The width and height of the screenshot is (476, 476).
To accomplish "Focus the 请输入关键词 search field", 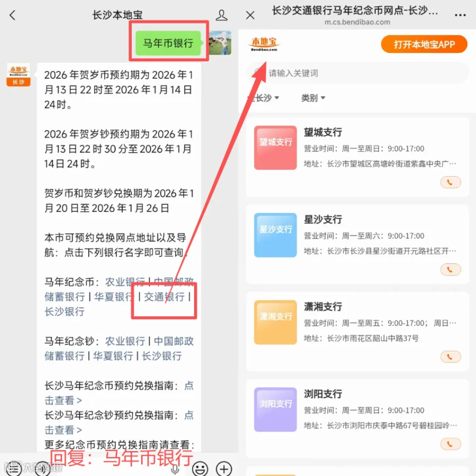I will point(358,73).
